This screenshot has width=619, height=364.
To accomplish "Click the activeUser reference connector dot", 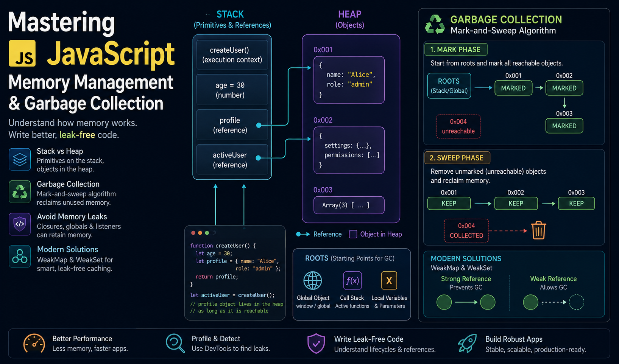I will tap(258, 158).
